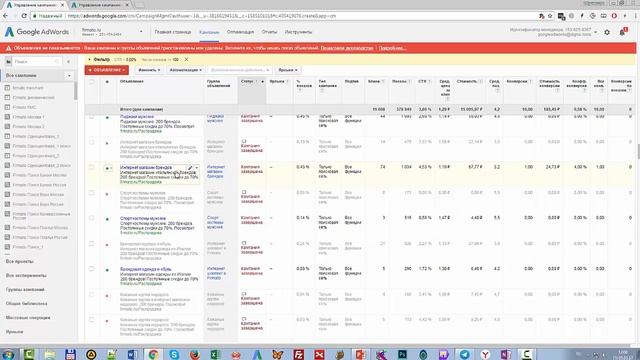The image size is (640, 360).
Task: Click the sidebar campaign search field
Action: 37,62
